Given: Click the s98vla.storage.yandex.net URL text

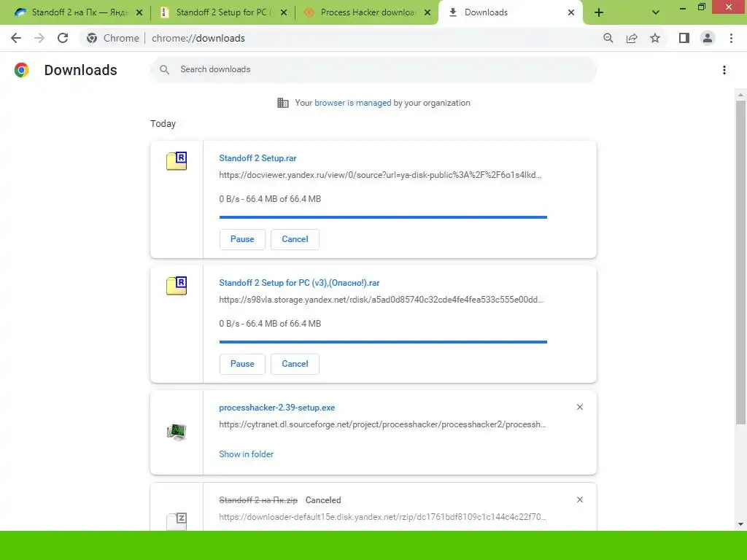Looking at the screenshot, I should click(381, 300).
